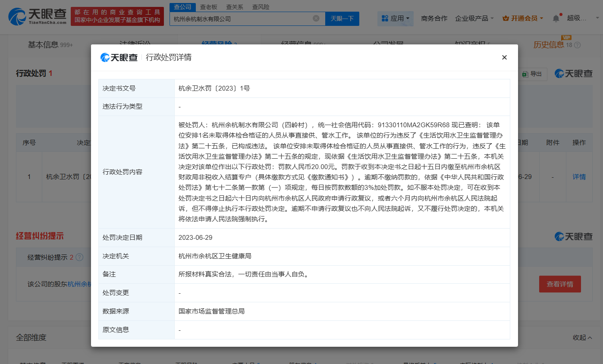Image resolution: width=603 pixels, height=364 pixels.
Task: Select the 查公司 search tab
Action: pyautogui.click(x=182, y=7)
